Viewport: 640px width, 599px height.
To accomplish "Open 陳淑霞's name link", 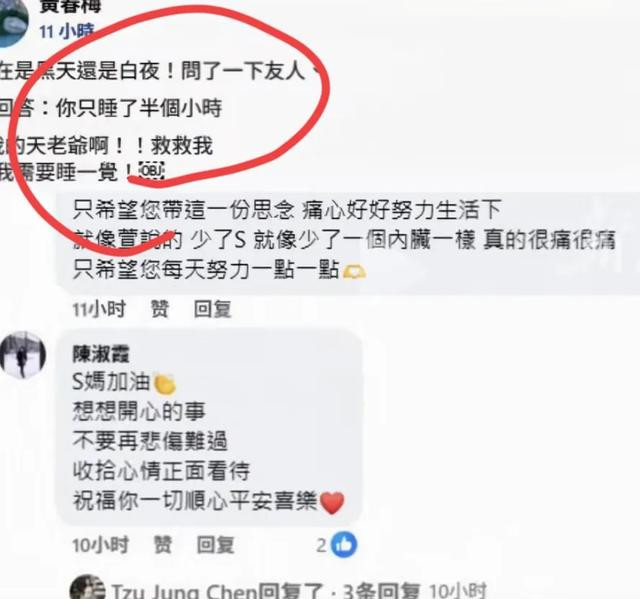I will click(x=101, y=354).
